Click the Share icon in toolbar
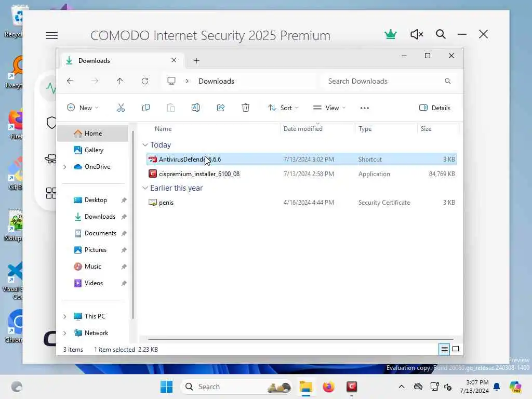Viewport: 532px width, 399px height. [220, 108]
